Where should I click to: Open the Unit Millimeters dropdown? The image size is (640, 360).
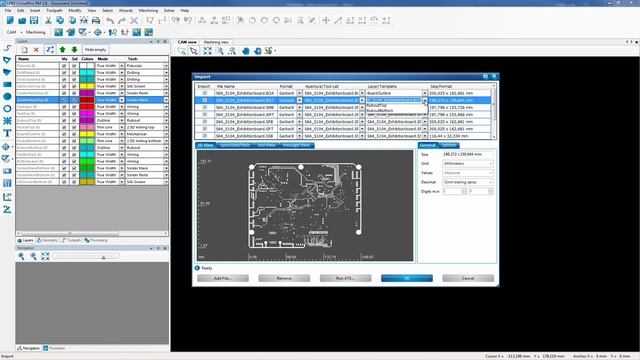pyautogui.click(x=468, y=163)
